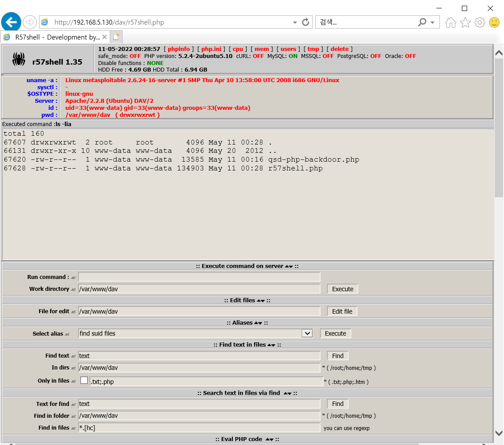
Task: Click the MySQL ON status
Action: point(293,56)
